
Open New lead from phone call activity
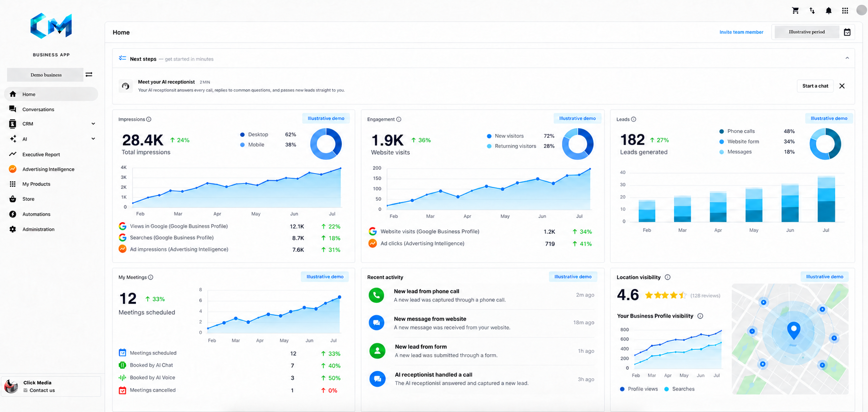[481, 296]
